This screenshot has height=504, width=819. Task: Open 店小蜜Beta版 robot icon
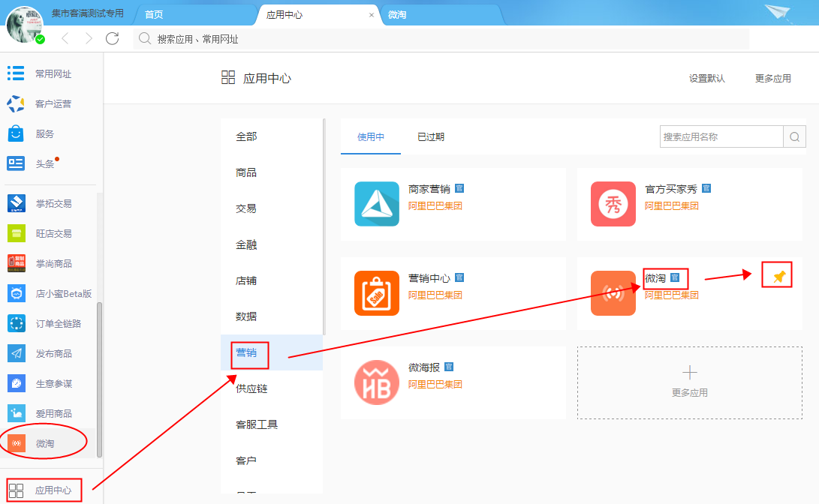pyautogui.click(x=17, y=293)
